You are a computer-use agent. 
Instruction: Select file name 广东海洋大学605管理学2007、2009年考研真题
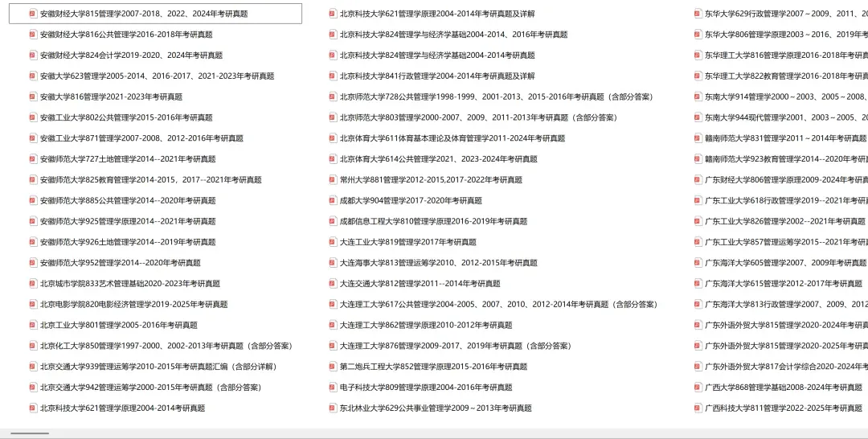coord(785,263)
